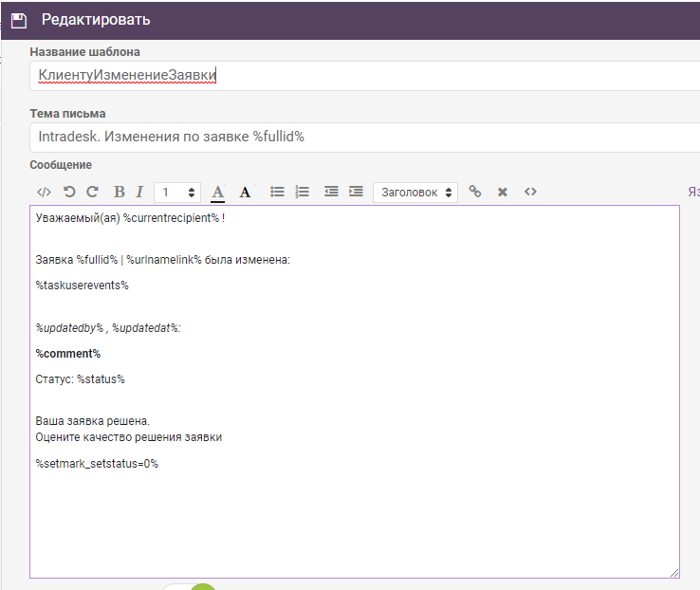Click the %taskuserevents% placeholder line

coord(83,286)
